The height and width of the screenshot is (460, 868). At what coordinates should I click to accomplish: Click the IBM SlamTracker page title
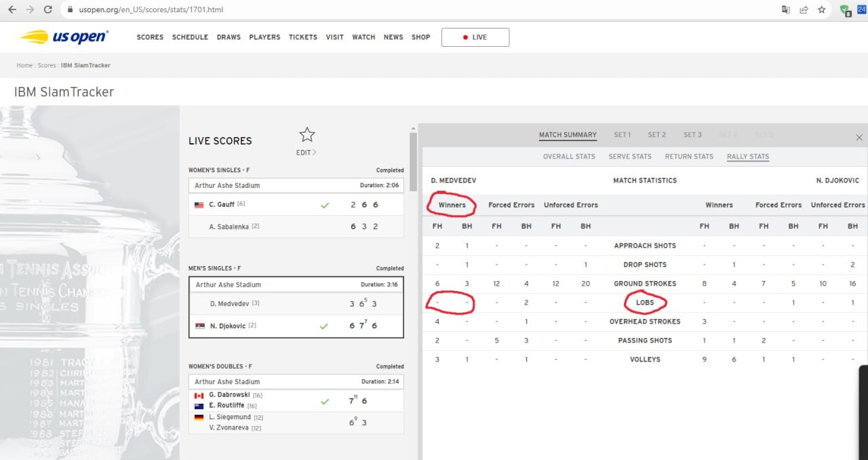(64, 92)
